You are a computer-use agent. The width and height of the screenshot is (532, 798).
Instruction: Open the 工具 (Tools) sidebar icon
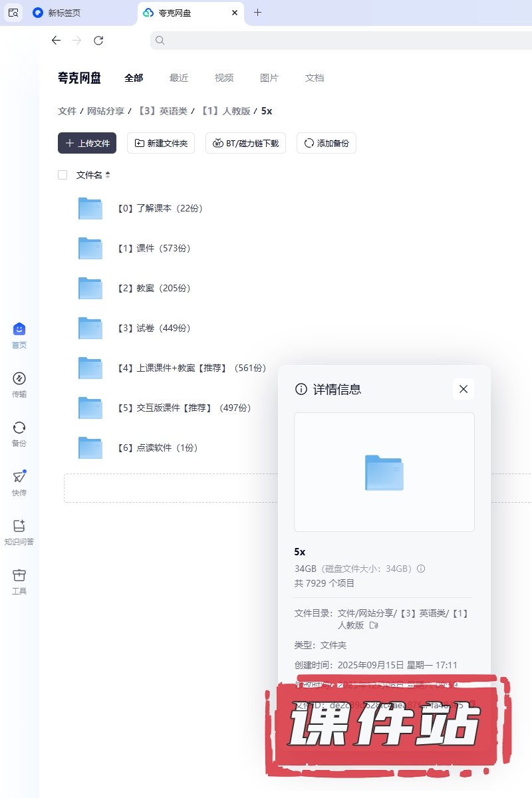point(19,576)
